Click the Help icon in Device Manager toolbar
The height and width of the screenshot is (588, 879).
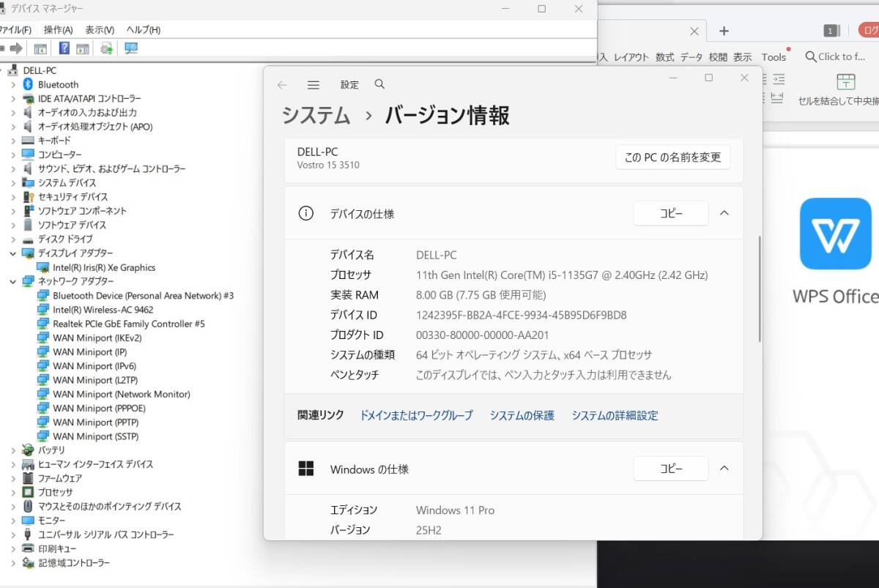point(64,48)
